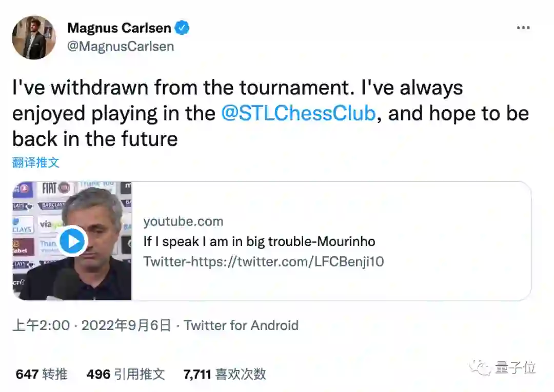Image resolution: width=554 pixels, height=392 pixels.
Task: View the 7,711 喜欢次数 likes list
Action: (x=225, y=374)
